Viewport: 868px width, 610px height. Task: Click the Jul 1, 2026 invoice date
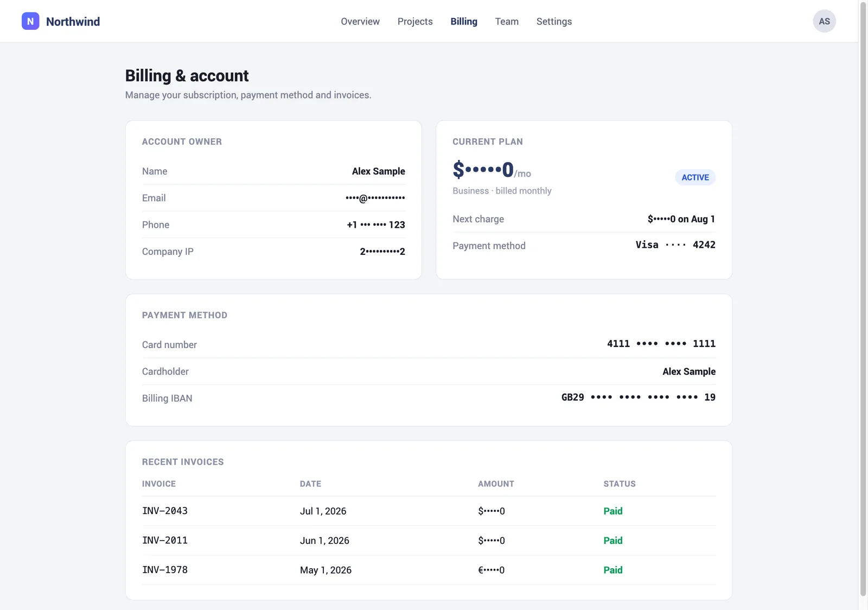pyautogui.click(x=323, y=511)
